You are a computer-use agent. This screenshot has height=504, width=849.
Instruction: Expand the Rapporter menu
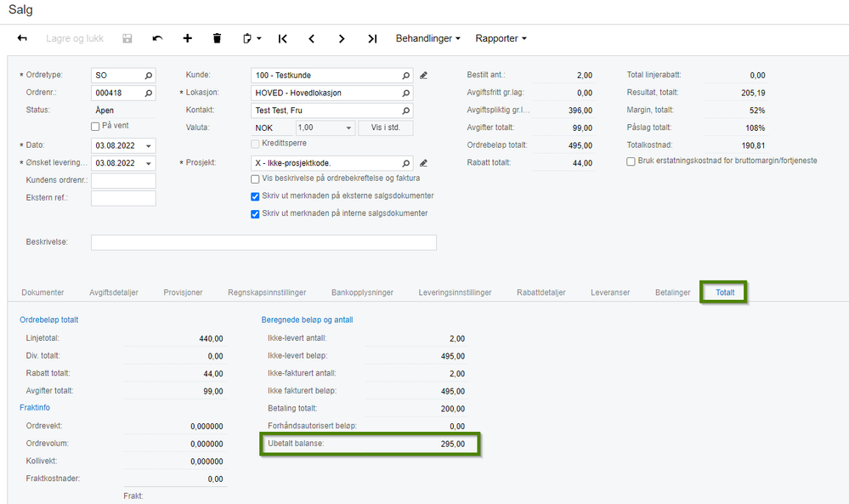click(x=501, y=38)
